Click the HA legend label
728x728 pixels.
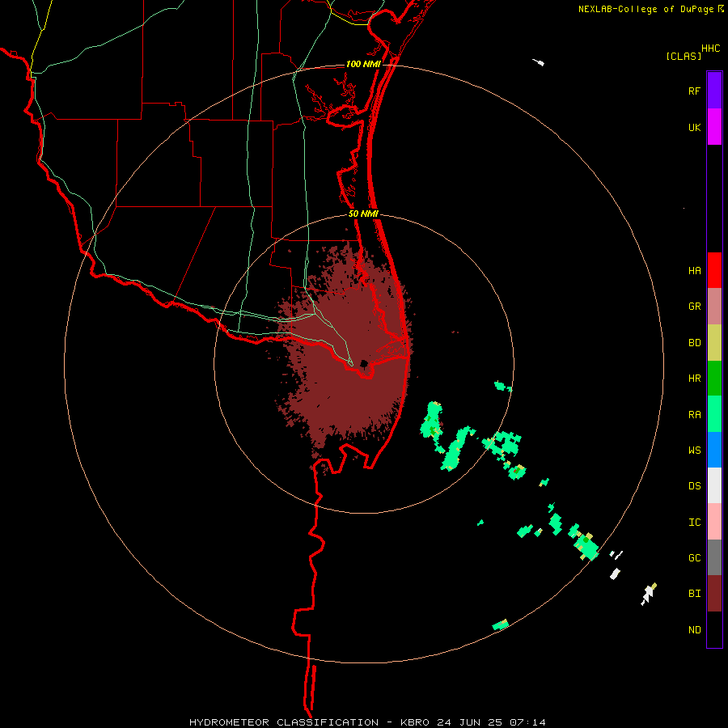tap(694, 271)
